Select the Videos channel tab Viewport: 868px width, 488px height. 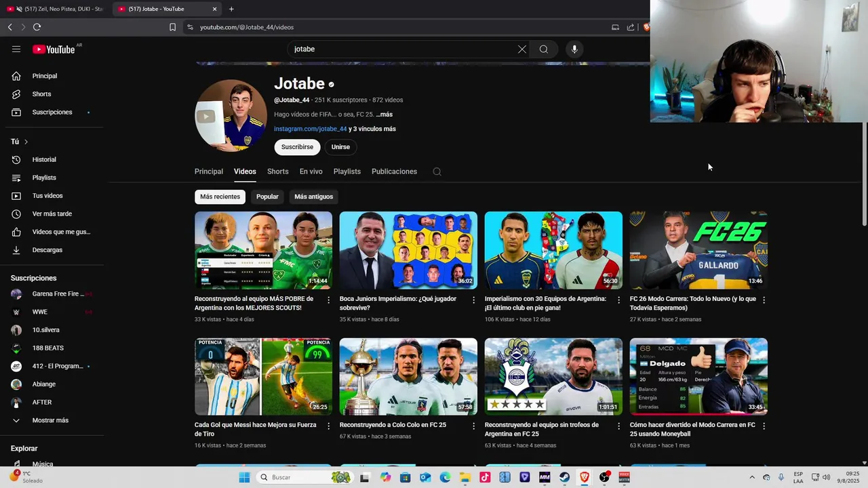tap(245, 171)
